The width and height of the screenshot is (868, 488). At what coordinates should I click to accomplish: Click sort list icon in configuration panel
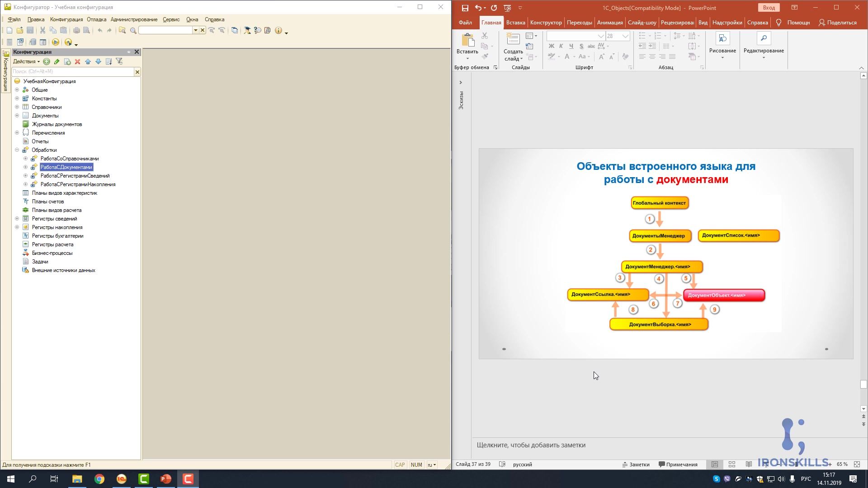point(109,61)
